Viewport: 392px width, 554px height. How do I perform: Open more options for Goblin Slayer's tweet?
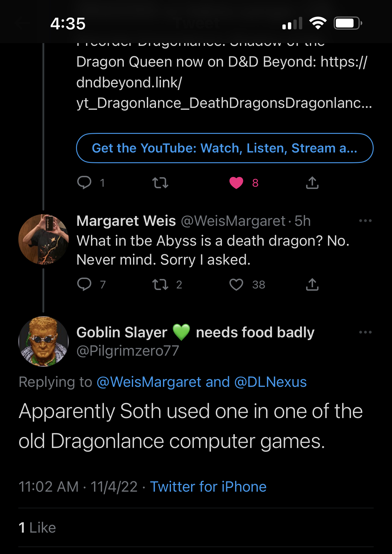coord(365,332)
